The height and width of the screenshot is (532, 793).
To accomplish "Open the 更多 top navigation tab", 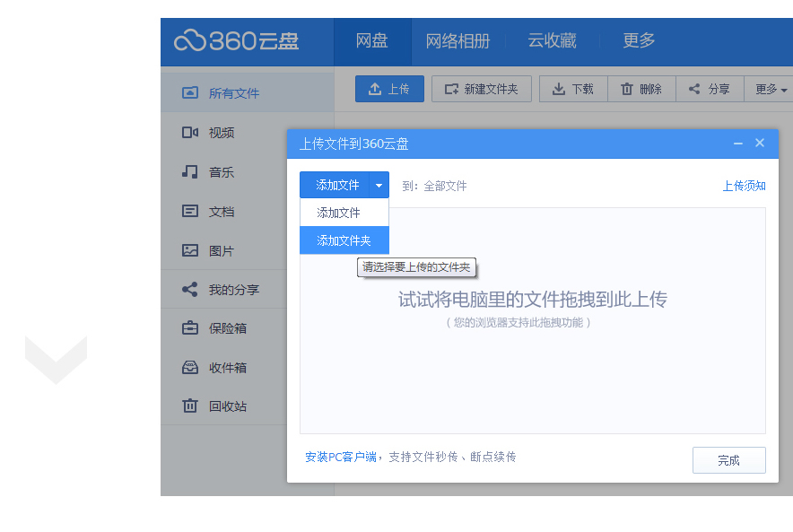I will 639,40.
